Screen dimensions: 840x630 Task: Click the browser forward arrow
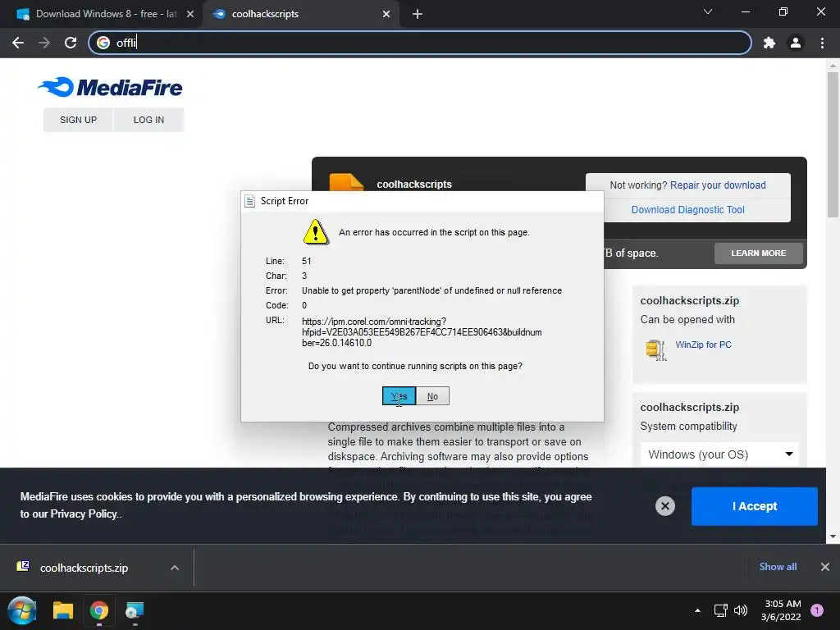coord(44,43)
